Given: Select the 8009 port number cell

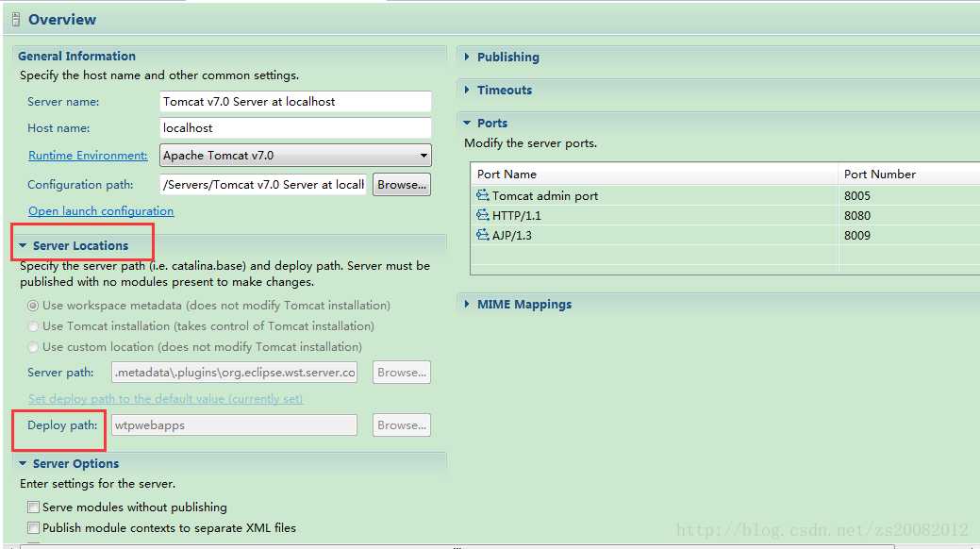Looking at the screenshot, I should (856, 236).
